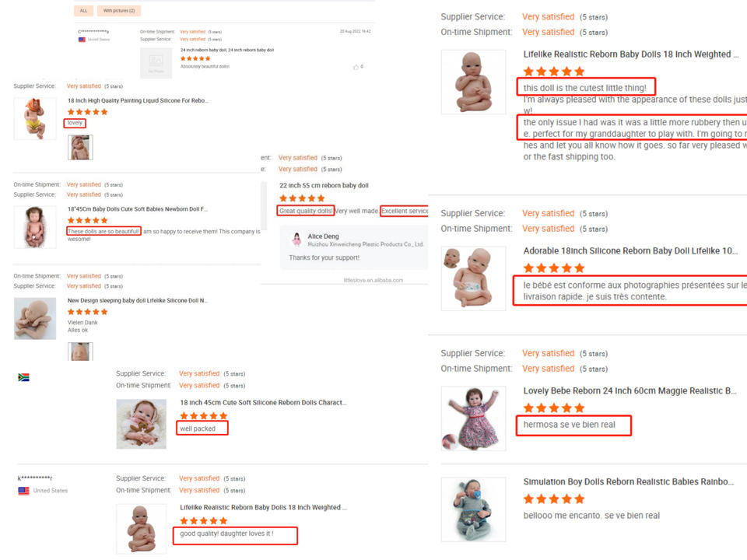Click the thumbs-up like icon on top review
Screen dimensions: 747x560
tap(356, 67)
